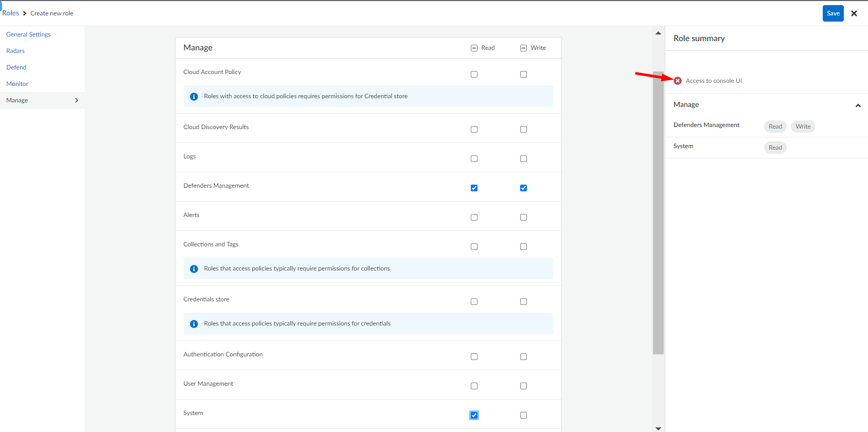Enable Write for User Management
Screen dimensions: 868x432
tap(523, 386)
